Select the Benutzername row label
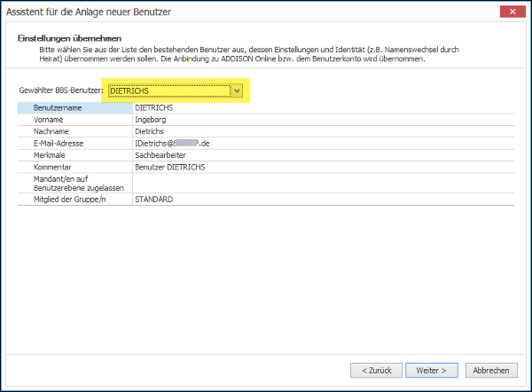 coord(75,108)
